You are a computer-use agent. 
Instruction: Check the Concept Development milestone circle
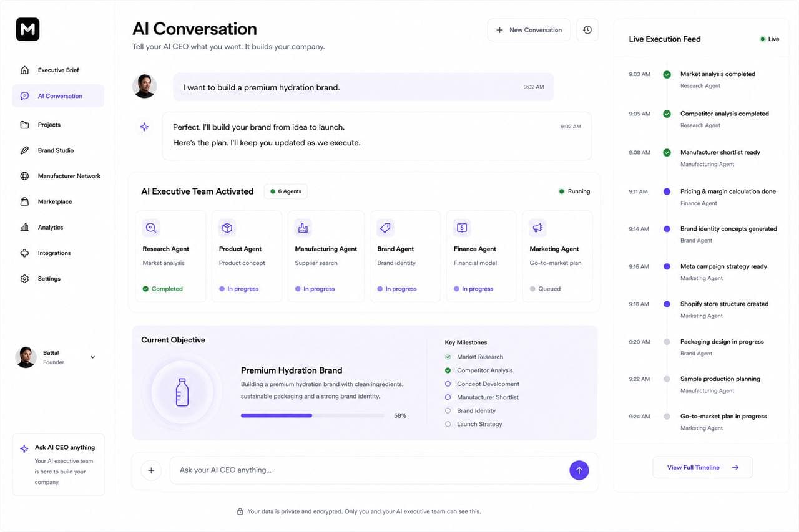[x=448, y=384]
